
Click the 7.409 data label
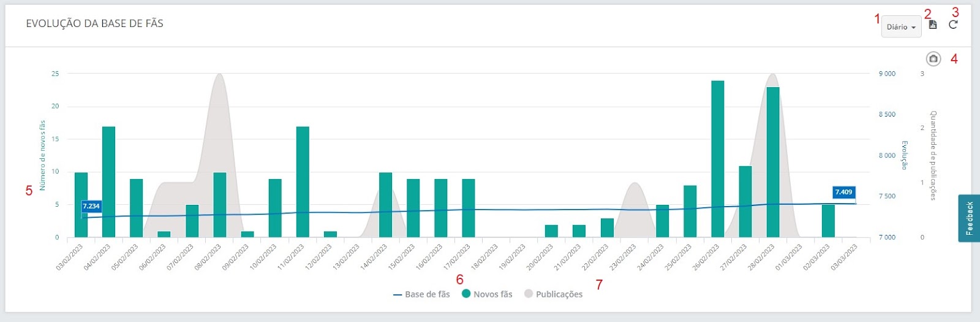coord(843,192)
